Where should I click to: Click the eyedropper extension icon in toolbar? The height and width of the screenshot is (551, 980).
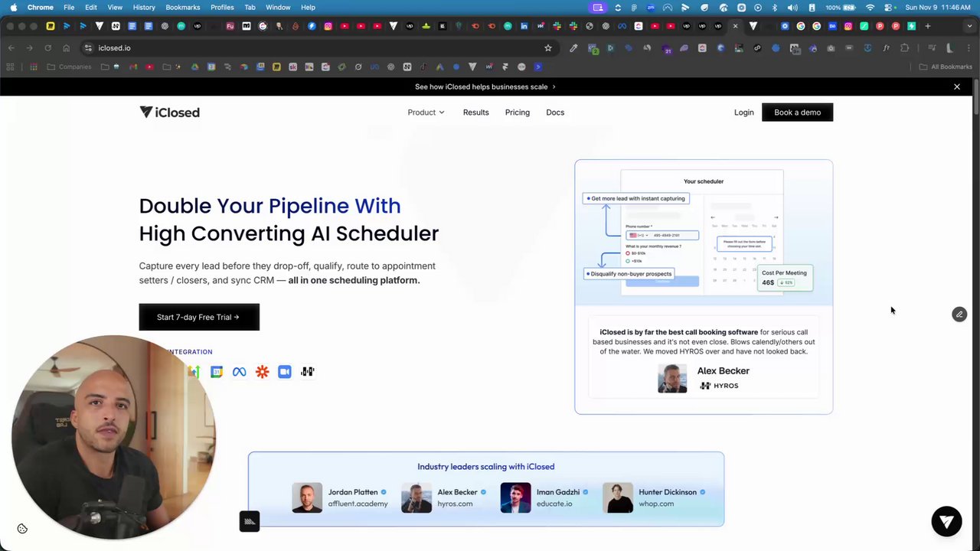573,47
